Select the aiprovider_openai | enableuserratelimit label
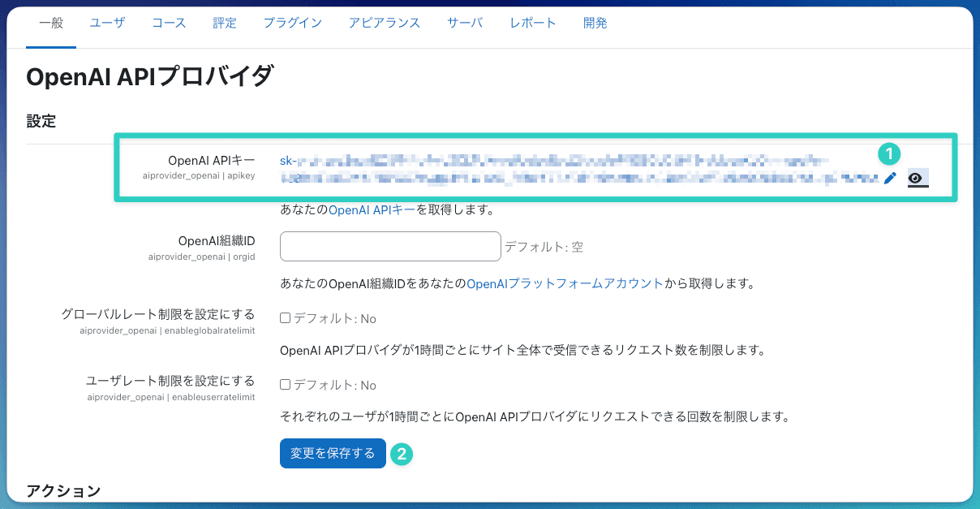Viewport: 980px width, 509px height. (171, 397)
